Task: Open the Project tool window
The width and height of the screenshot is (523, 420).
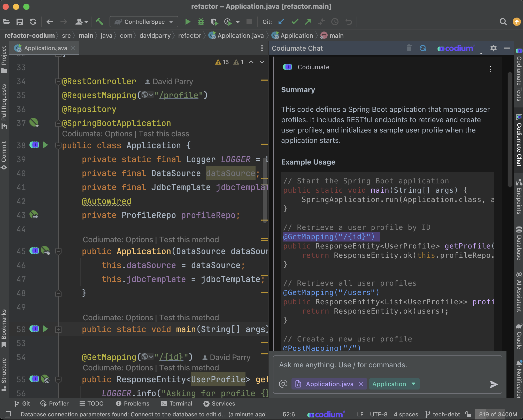Action: [4, 59]
